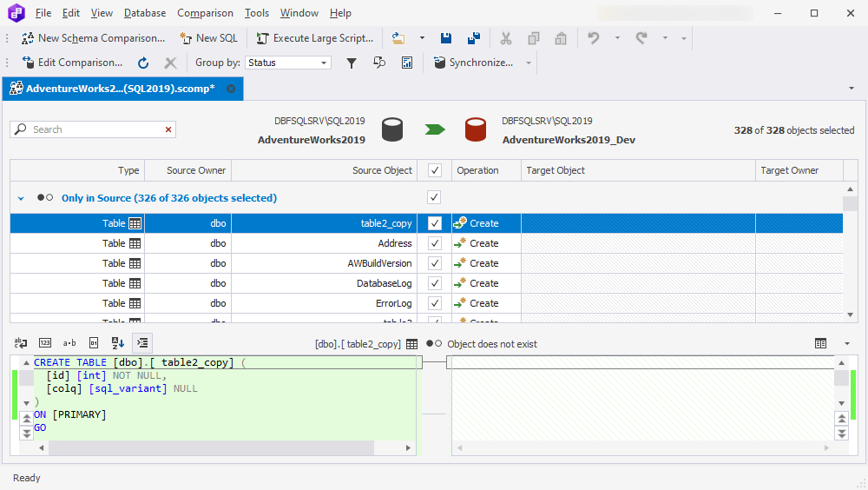The width and height of the screenshot is (868, 490).
Task: Click the target database red cylinder icon
Action: tap(476, 129)
